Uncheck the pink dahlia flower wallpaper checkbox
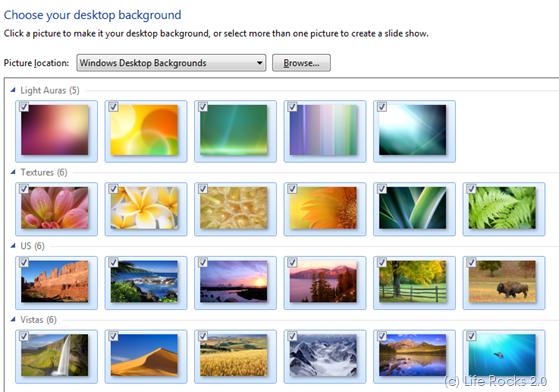 (24, 188)
